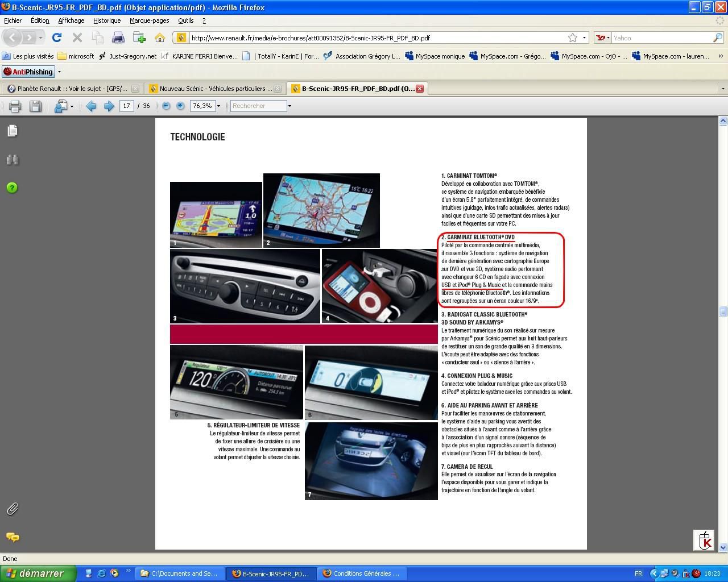Image resolution: width=728 pixels, height=582 pixels.
Task: Click the PDF vertical scrollbar thumb
Action: (x=723, y=311)
